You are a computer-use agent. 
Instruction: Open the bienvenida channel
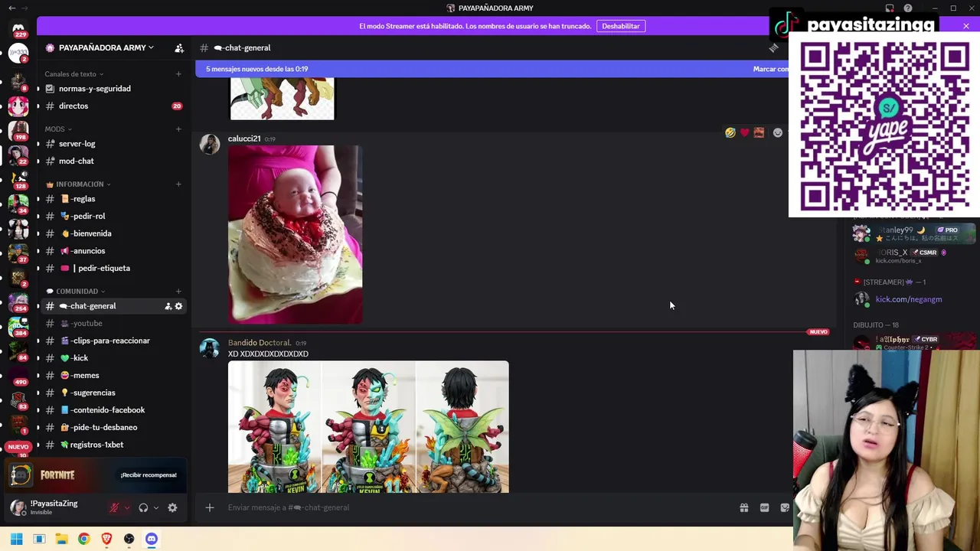(x=113, y=233)
